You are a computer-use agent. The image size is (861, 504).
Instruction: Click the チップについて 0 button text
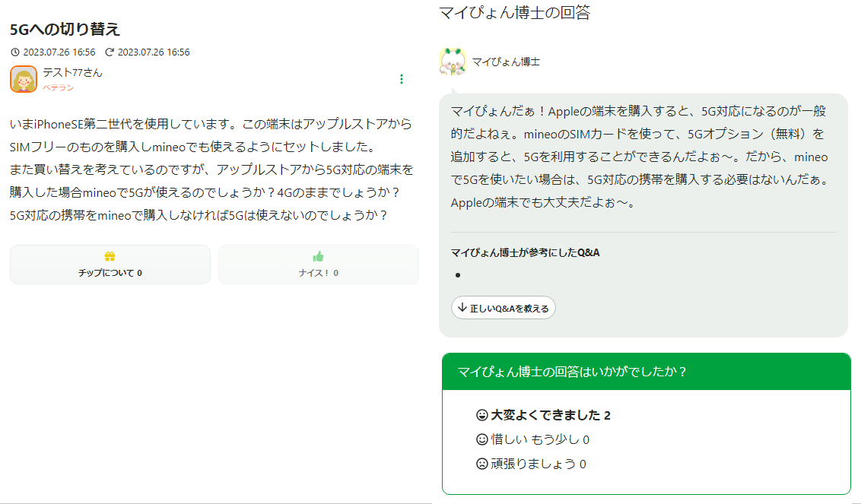point(110,273)
